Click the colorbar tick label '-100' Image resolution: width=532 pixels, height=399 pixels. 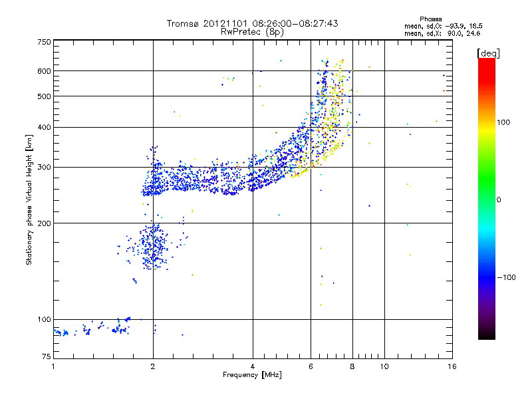[x=506, y=277]
